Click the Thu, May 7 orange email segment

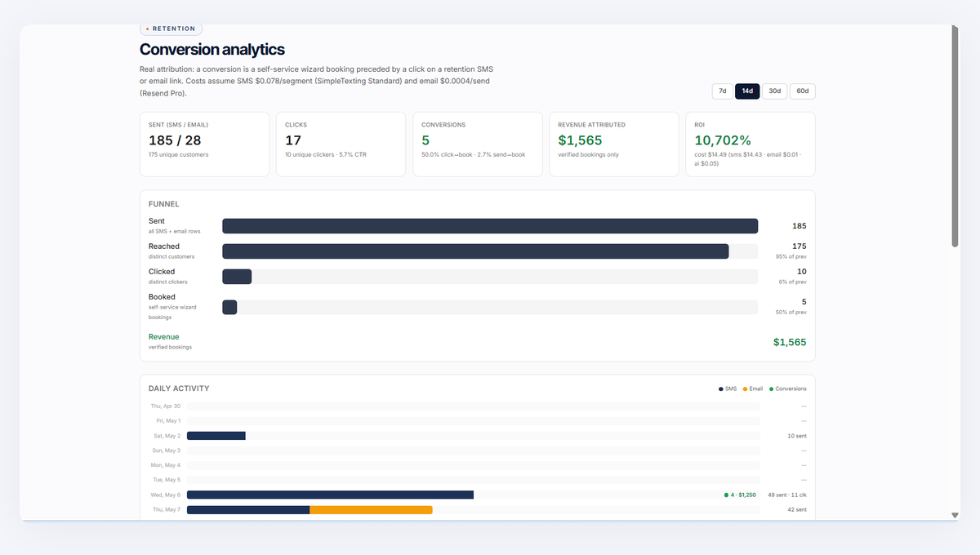(371, 509)
